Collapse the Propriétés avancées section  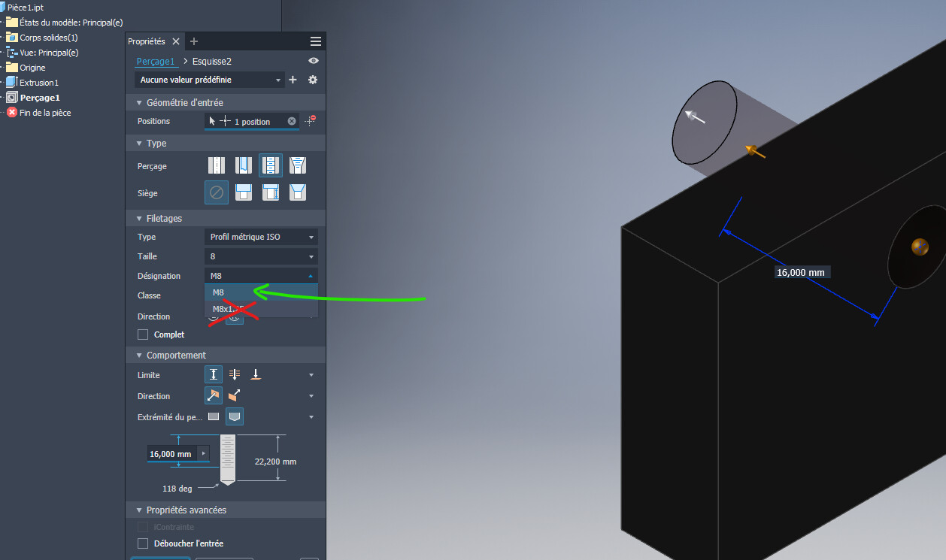139,510
